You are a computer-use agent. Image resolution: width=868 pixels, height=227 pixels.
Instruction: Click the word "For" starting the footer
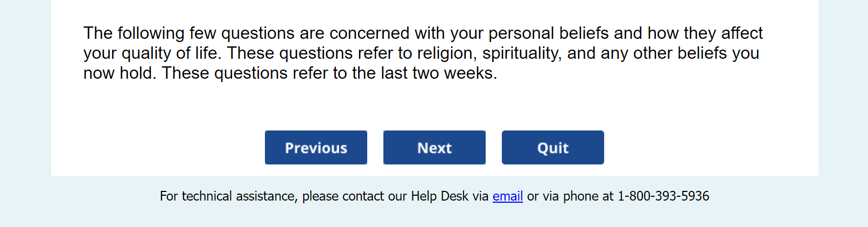click(169, 196)
